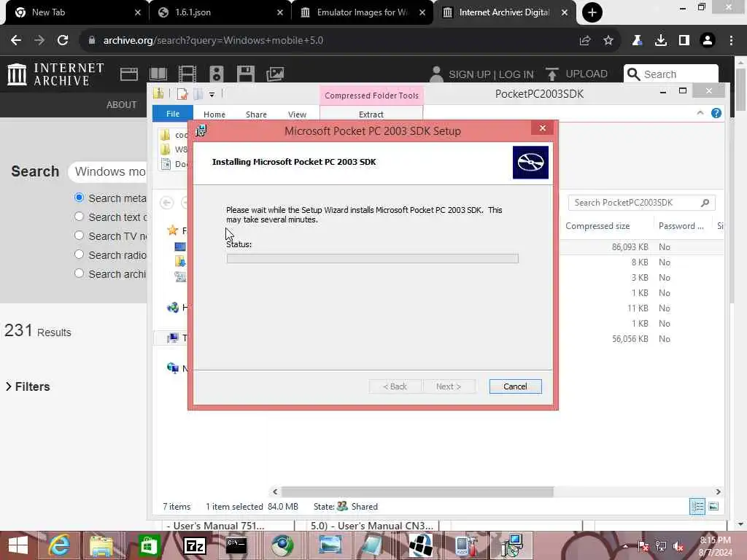This screenshot has width=747, height=560.
Task: Open Quick Access Toolbar customize dropdown
Action: (x=212, y=95)
